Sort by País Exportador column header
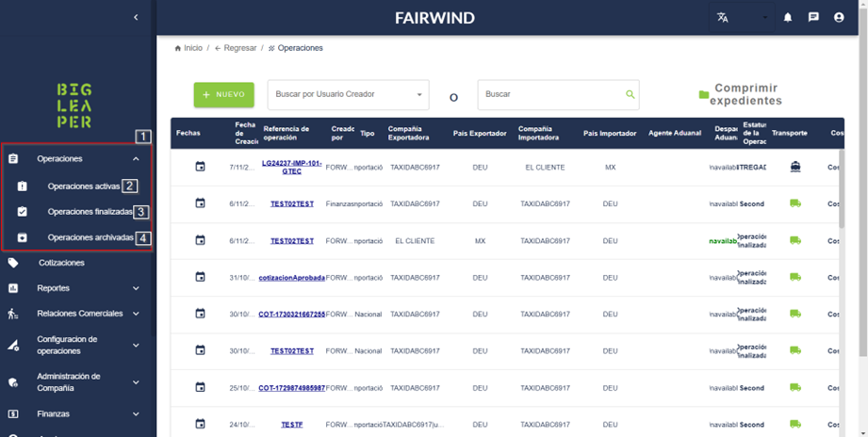The image size is (868, 437). pos(480,134)
